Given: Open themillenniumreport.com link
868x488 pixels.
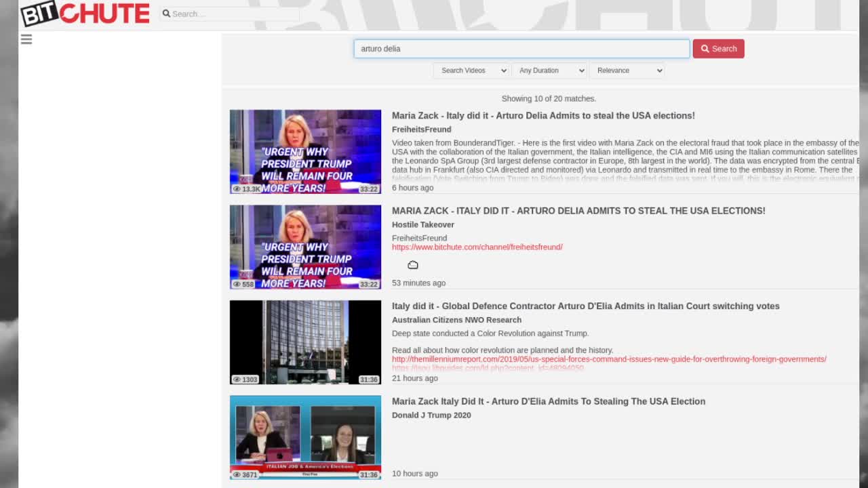Looking at the screenshot, I should click(x=609, y=359).
